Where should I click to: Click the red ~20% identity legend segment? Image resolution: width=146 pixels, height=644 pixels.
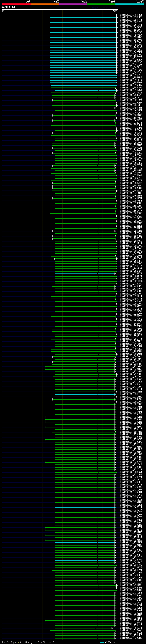click(x=16, y=4)
